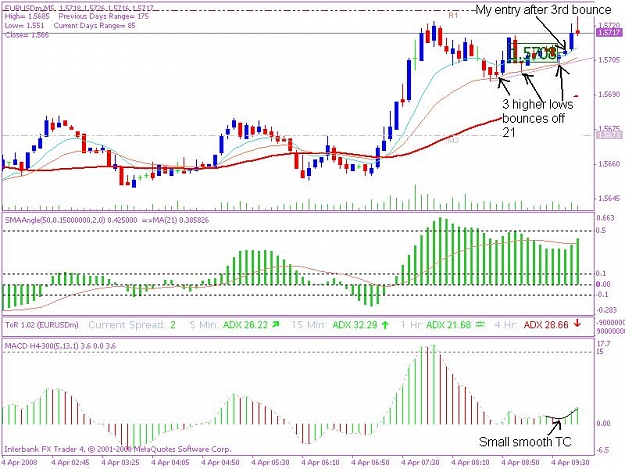Click the '4 Apr 08:10' time label

(470, 463)
